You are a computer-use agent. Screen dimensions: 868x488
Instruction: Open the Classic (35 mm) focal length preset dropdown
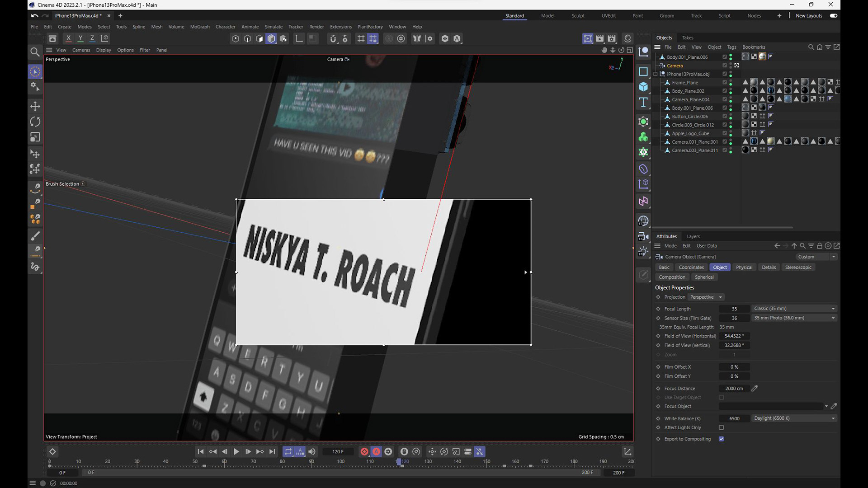794,309
